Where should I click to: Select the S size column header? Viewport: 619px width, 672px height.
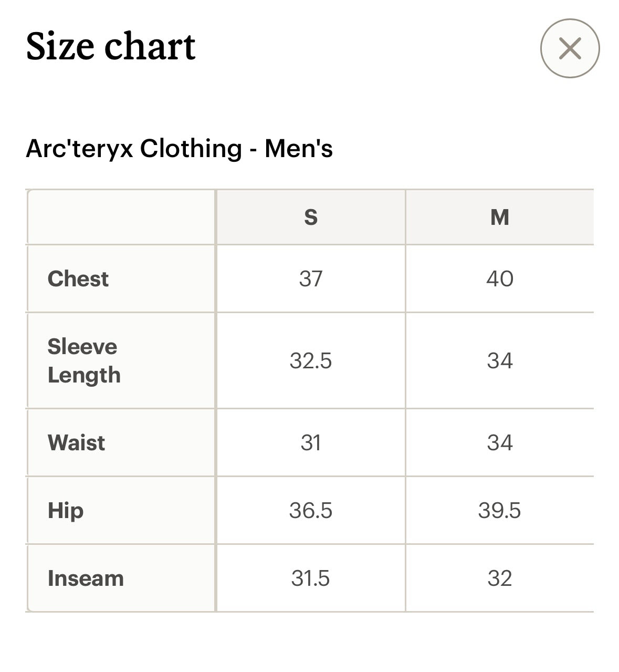click(x=311, y=217)
